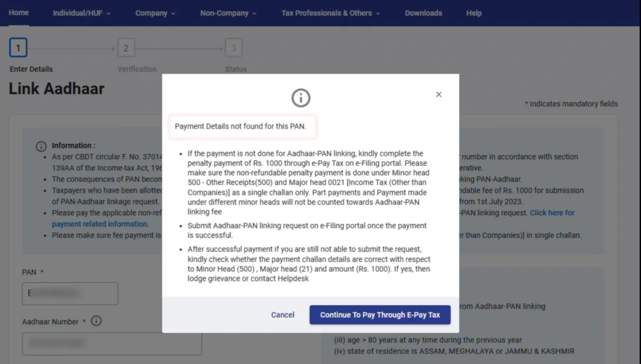Close the payment details dialog with X
The height and width of the screenshot is (364, 641).
(x=438, y=94)
